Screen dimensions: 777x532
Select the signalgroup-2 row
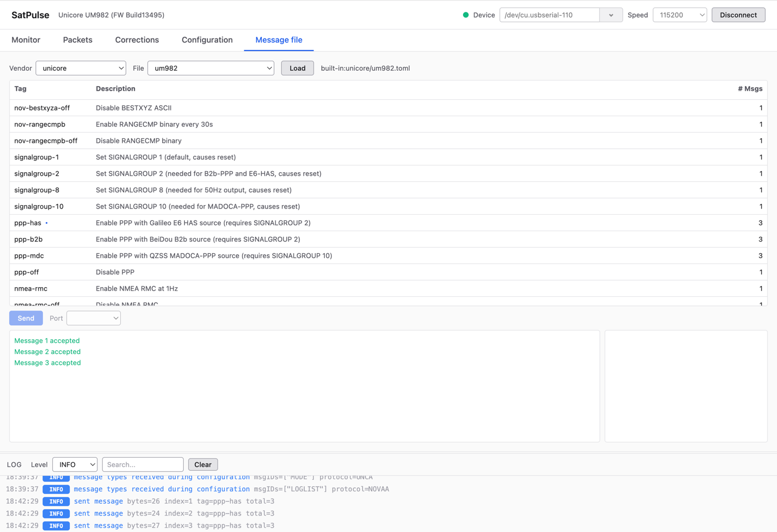click(388, 173)
